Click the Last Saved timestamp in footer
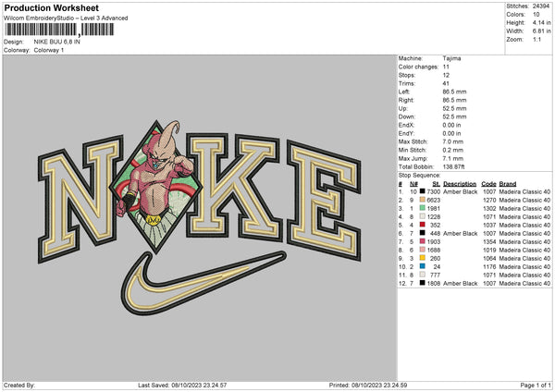This screenshot has height=392, width=555. pyautogui.click(x=182, y=385)
